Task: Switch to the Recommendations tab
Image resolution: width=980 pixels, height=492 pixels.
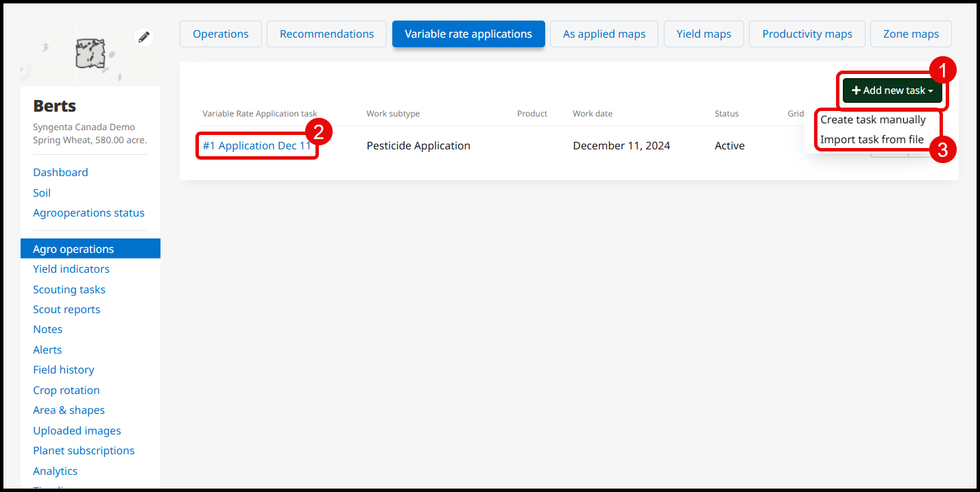Action: tap(326, 34)
